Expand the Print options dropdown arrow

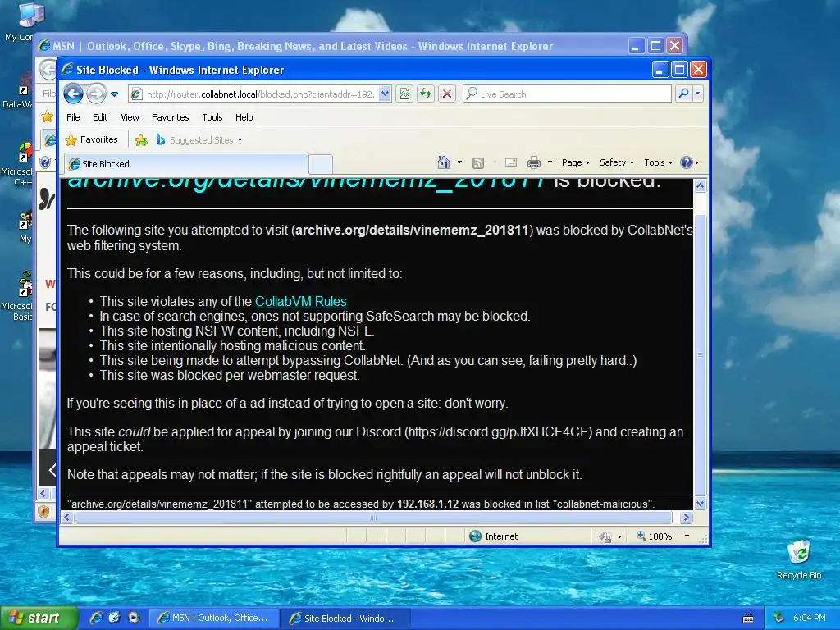pos(550,162)
